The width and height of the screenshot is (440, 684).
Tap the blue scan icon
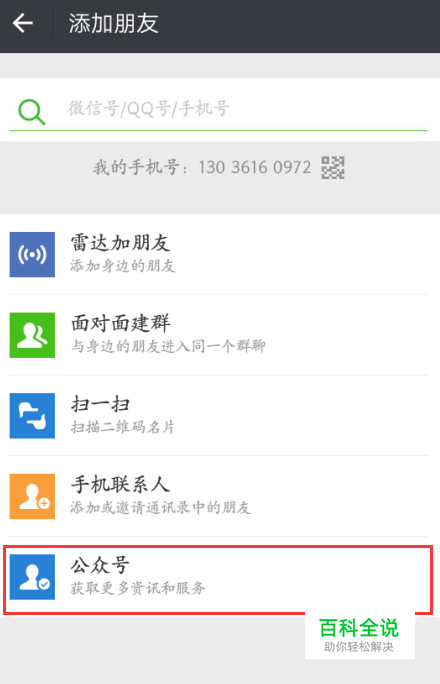pyautogui.click(x=32, y=415)
